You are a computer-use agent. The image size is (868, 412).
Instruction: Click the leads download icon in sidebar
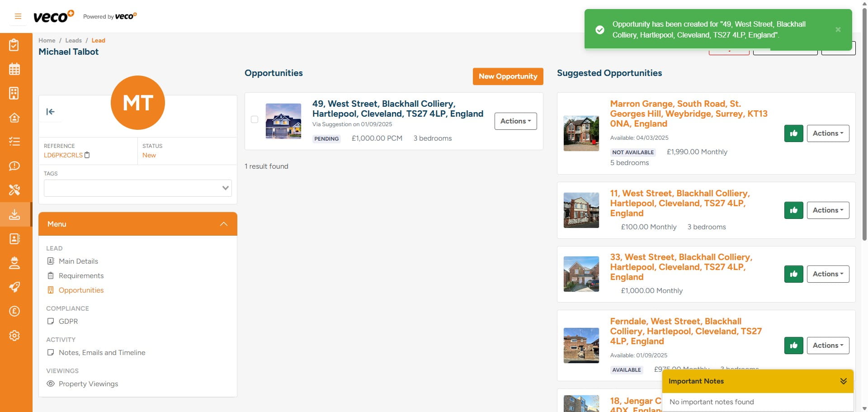(x=15, y=214)
